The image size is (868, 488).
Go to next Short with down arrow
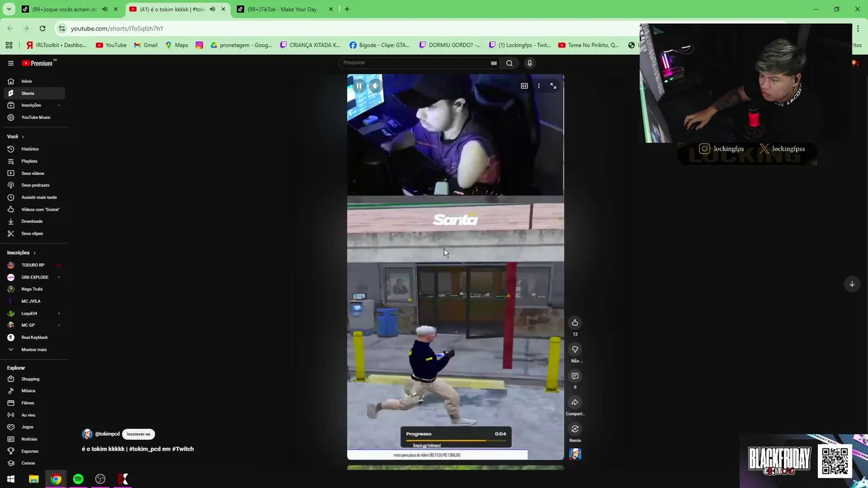click(852, 284)
